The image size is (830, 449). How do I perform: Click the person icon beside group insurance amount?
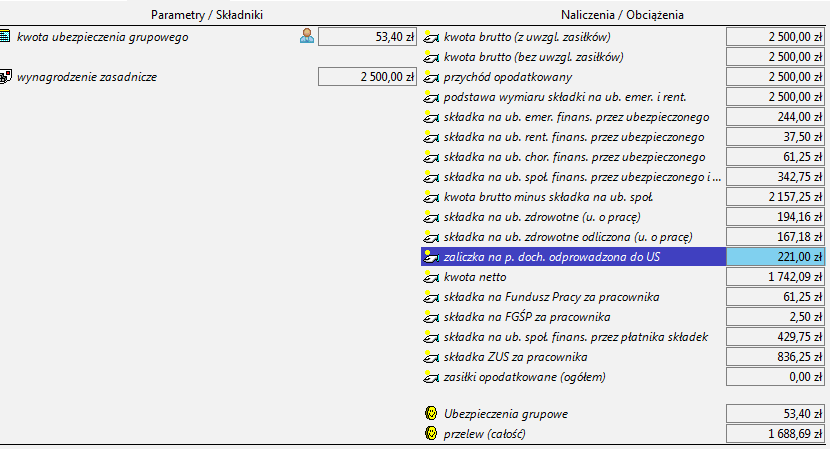coord(307,37)
